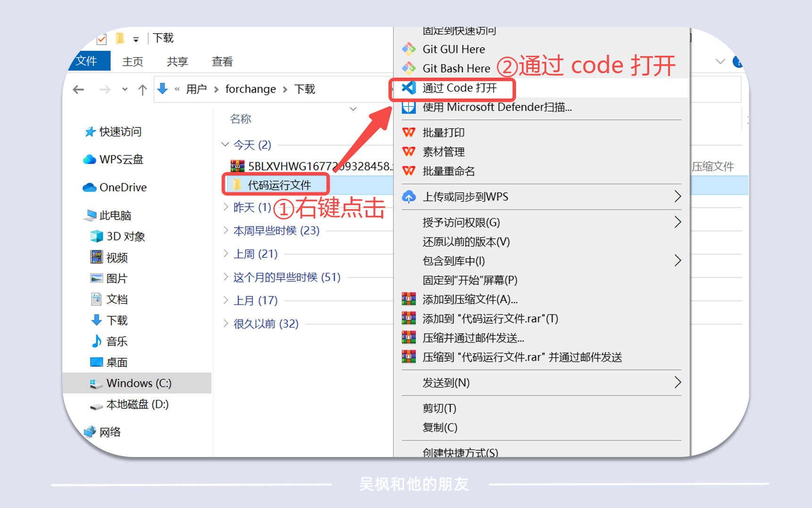The width and height of the screenshot is (812, 508).
Task: Select 复制(C) in context menu
Action: [542, 427]
